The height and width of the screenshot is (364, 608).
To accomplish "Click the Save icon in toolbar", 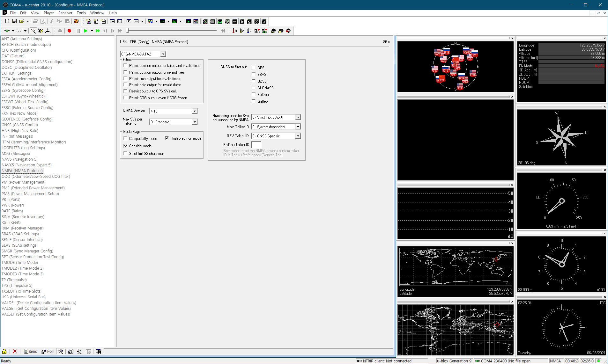I will pos(14,21).
